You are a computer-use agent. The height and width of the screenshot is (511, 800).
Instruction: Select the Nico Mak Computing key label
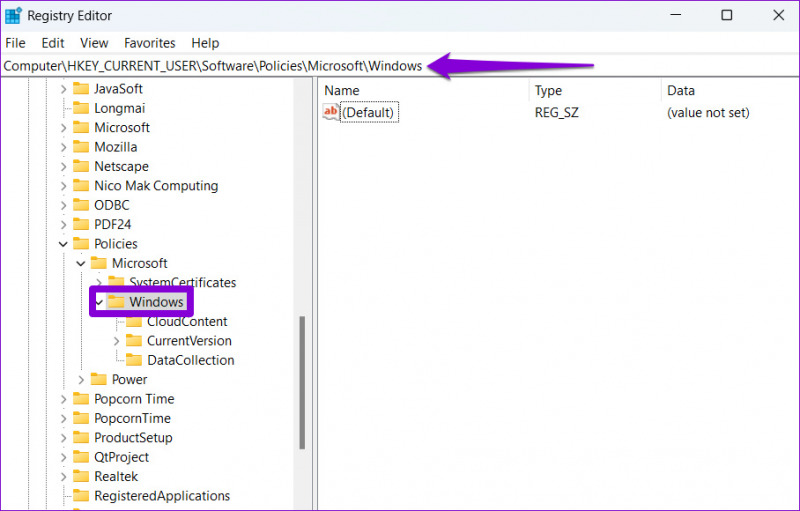tap(156, 186)
